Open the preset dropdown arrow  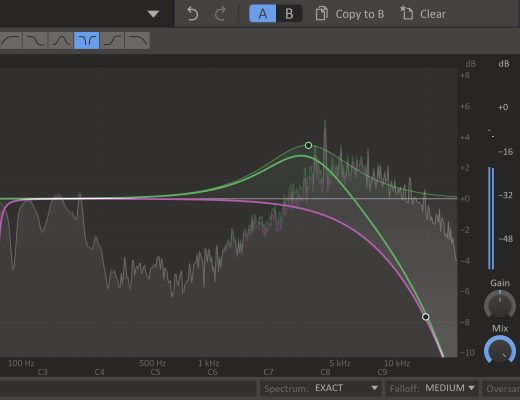[153, 14]
